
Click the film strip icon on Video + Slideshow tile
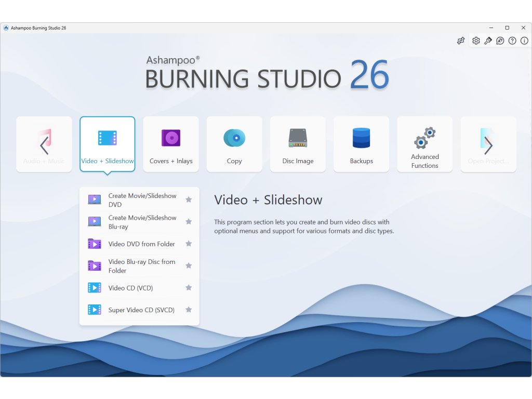point(107,138)
